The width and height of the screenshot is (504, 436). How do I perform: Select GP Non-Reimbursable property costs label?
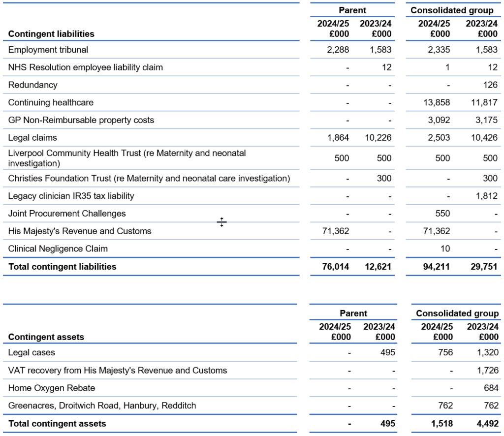(81, 120)
